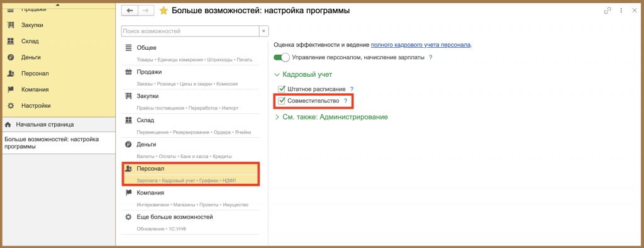Click the Персонал people icon in sidebar

(x=11, y=73)
